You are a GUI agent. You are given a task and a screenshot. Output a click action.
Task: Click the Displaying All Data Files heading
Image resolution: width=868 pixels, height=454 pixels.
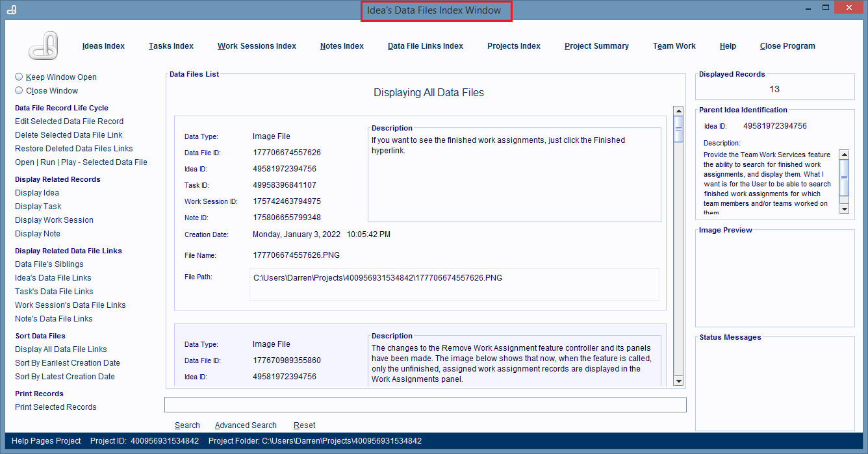click(x=429, y=93)
